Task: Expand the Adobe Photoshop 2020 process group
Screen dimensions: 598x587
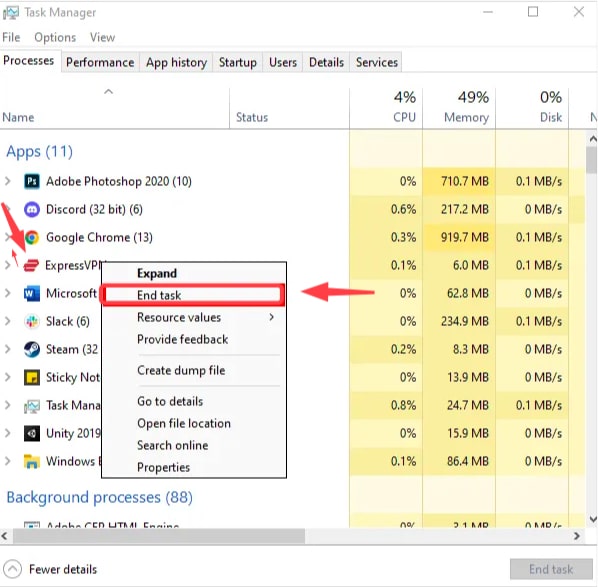Action: pyautogui.click(x=8, y=181)
